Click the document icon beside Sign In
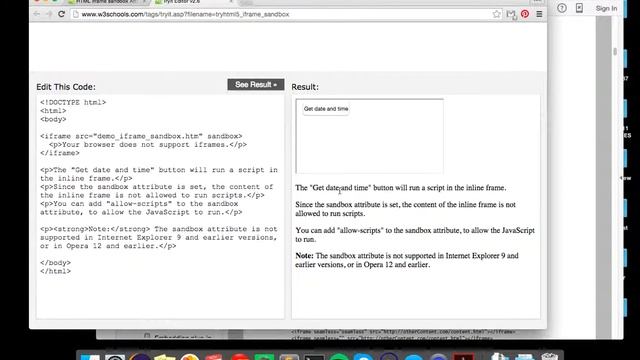Viewport: 640px width, 360px height. pyautogui.click(x=579, y=8)
